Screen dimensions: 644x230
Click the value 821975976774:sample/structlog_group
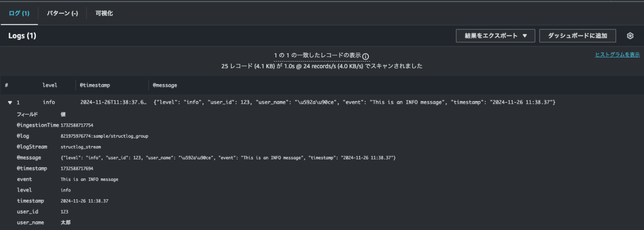click(x=104, y=136)
